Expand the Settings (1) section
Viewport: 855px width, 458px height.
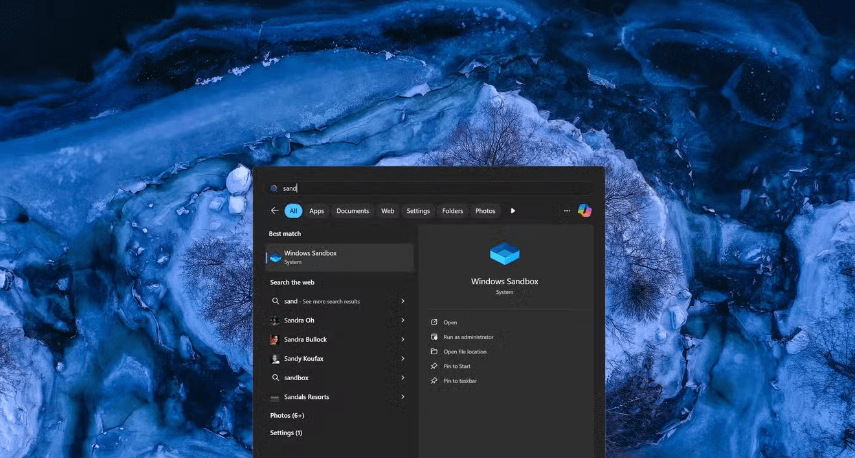click(286, 433)
